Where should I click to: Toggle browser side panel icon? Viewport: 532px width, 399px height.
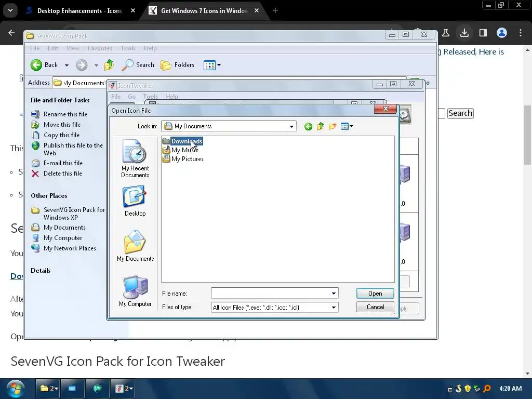click(x=483, y=33)
